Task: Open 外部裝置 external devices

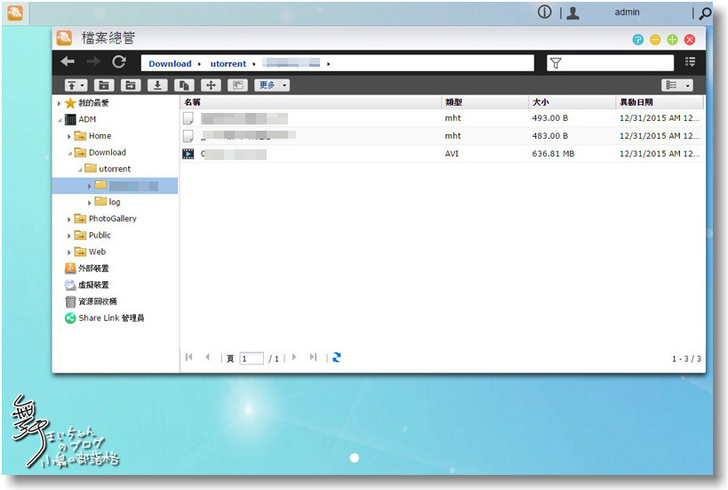Action: coord(93,268)
